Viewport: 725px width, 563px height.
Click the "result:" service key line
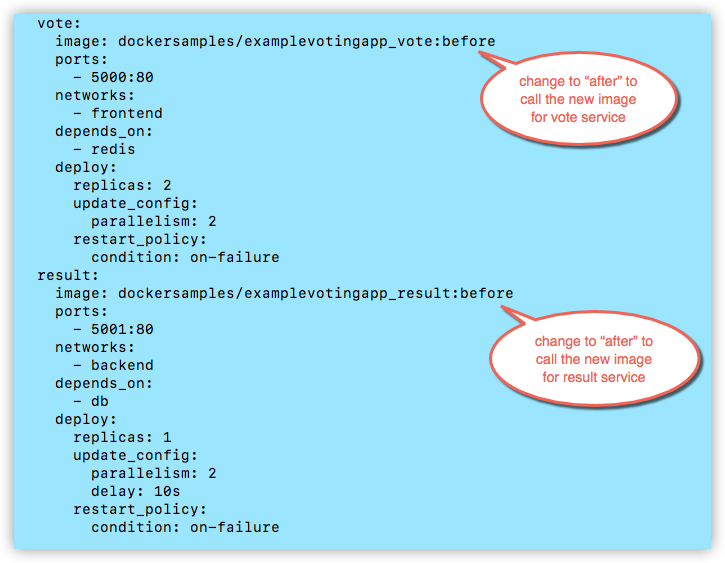coord(68,275)
